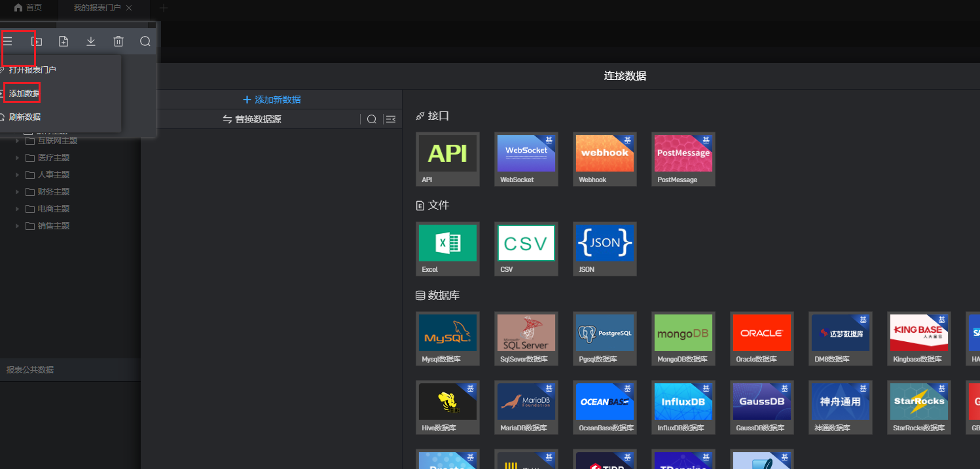Expand the 互联网主题 folder arrow
This screenshot has width=980, height=469.
click(18, 141)
